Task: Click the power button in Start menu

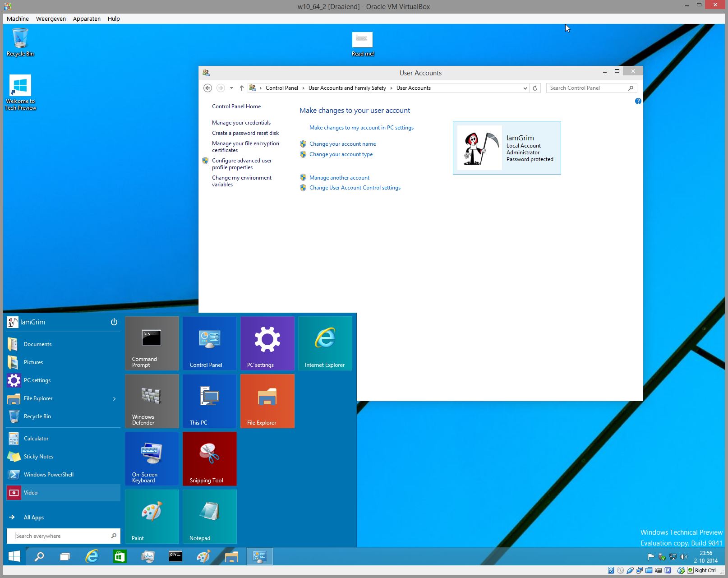Action: coord(114,322)
